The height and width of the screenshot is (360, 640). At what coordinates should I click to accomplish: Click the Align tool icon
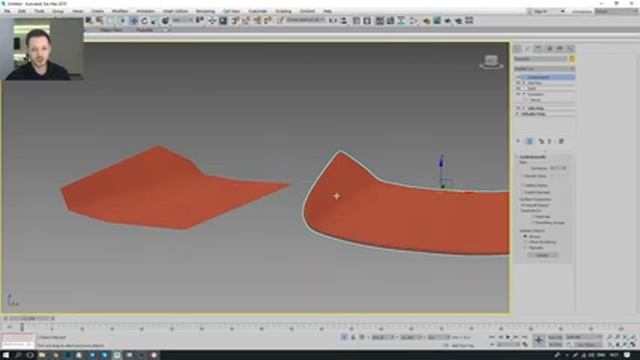344,20
